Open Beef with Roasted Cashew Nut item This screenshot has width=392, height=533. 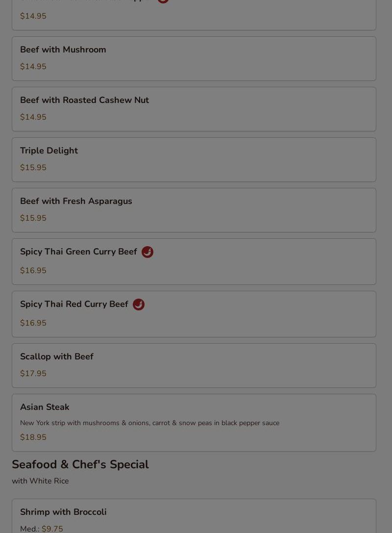tap(194, 109)
